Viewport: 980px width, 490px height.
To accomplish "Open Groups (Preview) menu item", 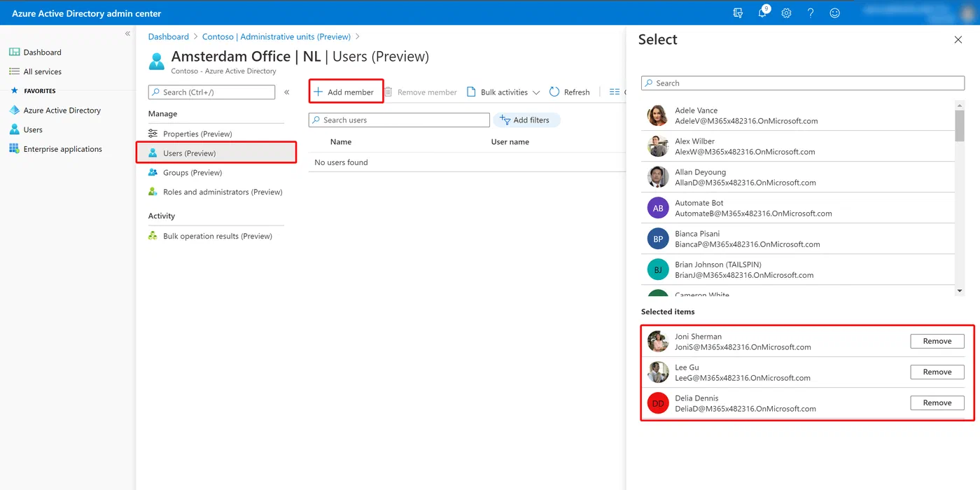I will [x=192, y=172].
